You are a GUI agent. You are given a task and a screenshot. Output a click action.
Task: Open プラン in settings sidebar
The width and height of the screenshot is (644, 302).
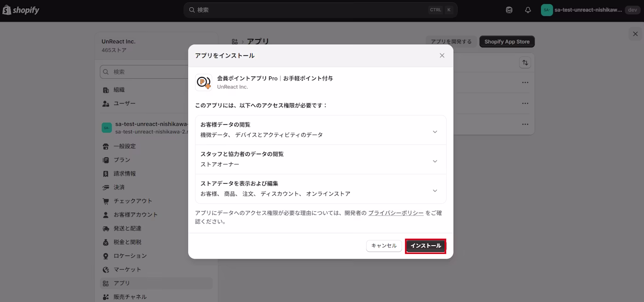[x=156, y=160]
